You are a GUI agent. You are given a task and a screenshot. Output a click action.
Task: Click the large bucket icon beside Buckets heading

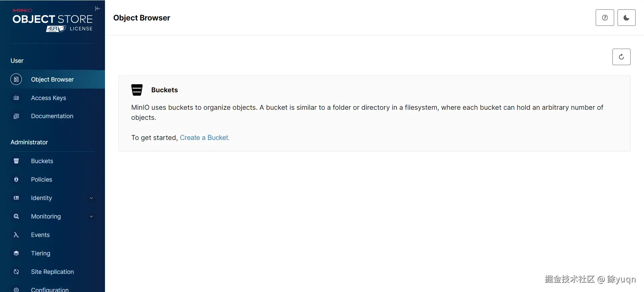(137, 90)
